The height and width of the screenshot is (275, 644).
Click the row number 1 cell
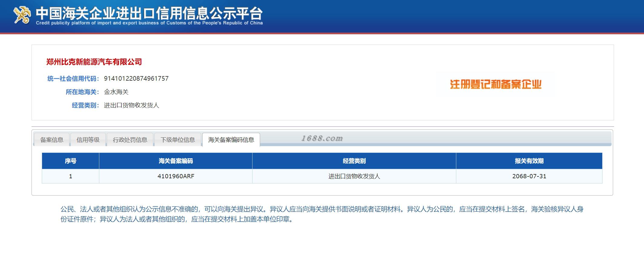pyautogui.click(x=71, y=176)
